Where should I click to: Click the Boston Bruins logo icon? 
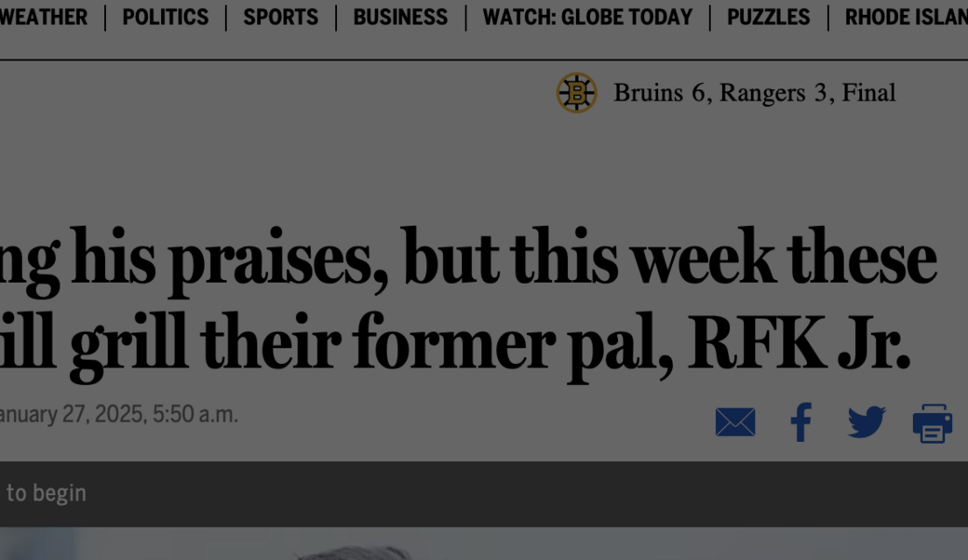(x=576, y=93)
